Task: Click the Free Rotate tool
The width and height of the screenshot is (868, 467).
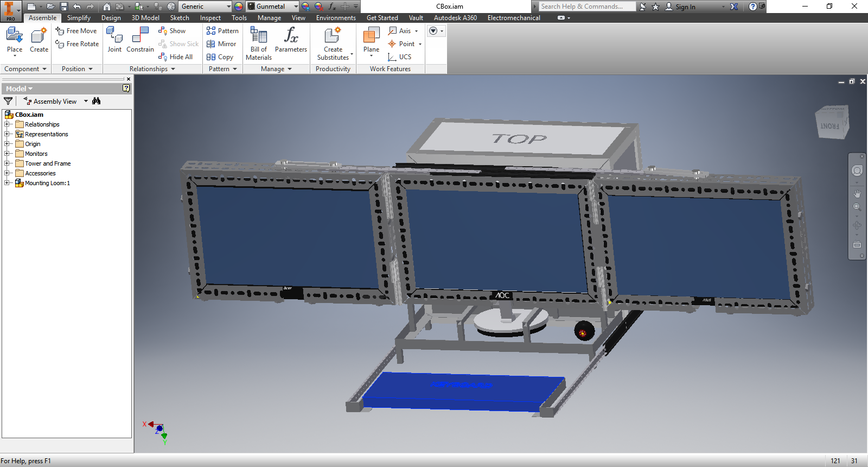Action: (77, 44)
